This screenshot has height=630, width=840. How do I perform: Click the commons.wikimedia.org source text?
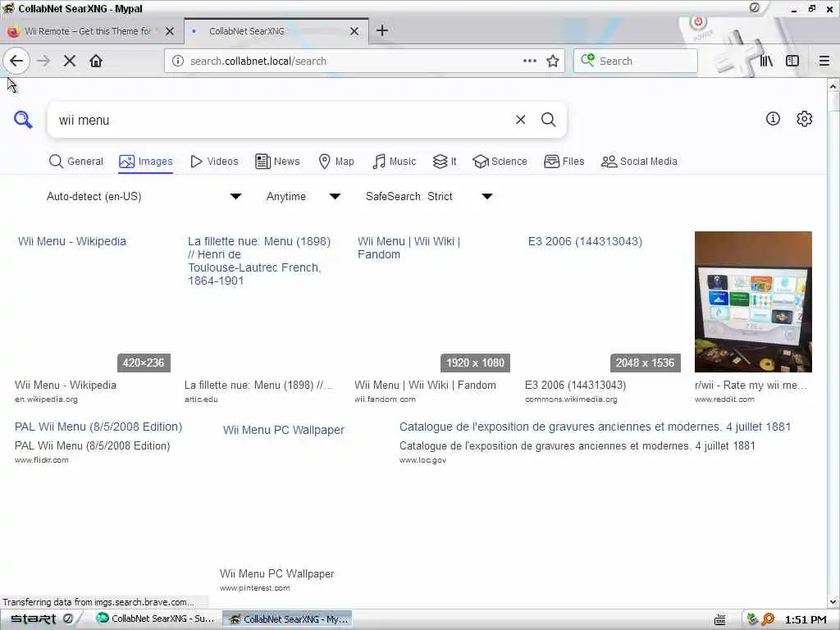[571, 399]
